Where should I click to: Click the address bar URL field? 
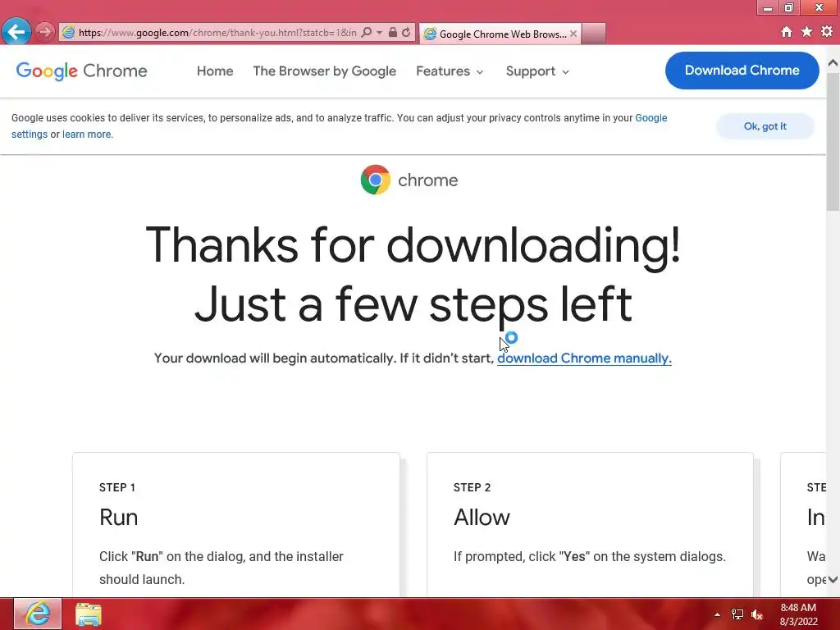[x=217, y=33]
